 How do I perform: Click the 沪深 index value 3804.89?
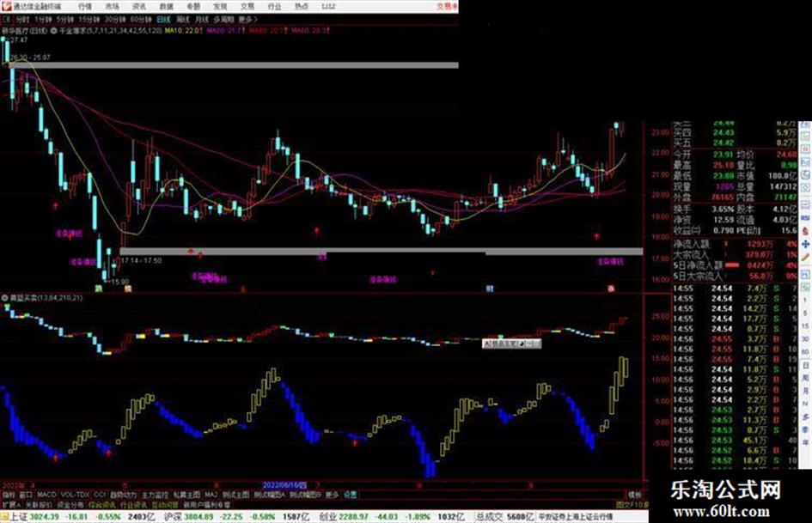198,516
